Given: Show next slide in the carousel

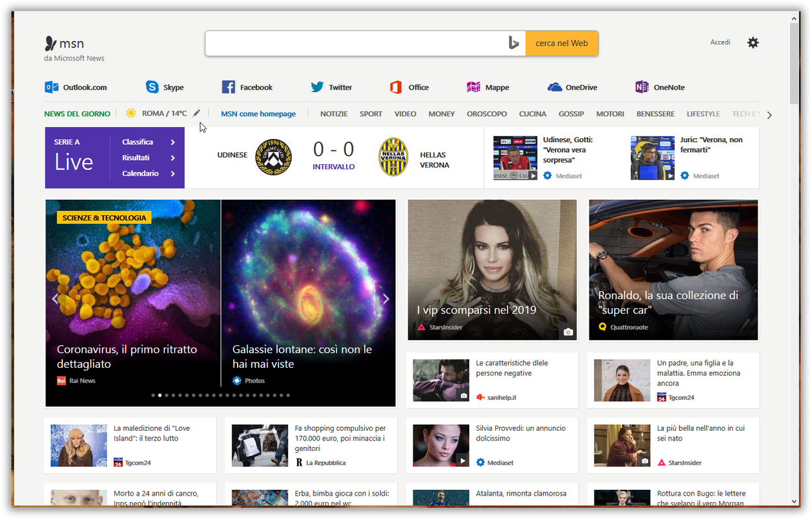Looking at the screenshot, I should (386, 299).
